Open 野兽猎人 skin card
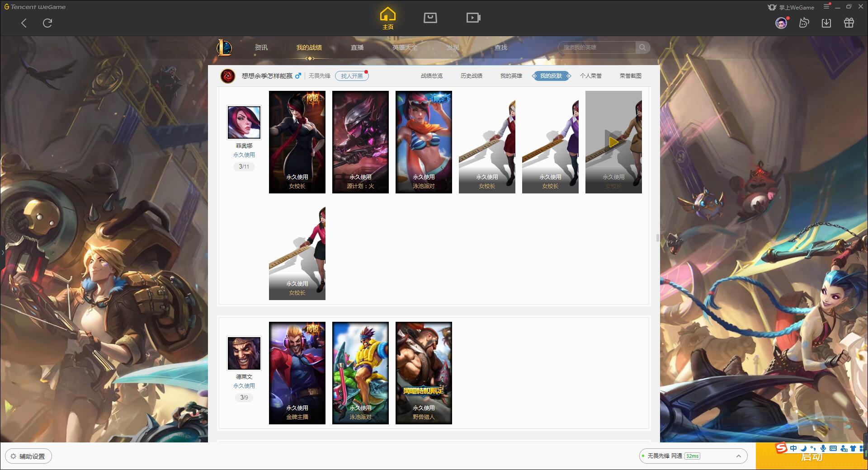The width and height of the screenshot is (868, 470). [424, 373]
